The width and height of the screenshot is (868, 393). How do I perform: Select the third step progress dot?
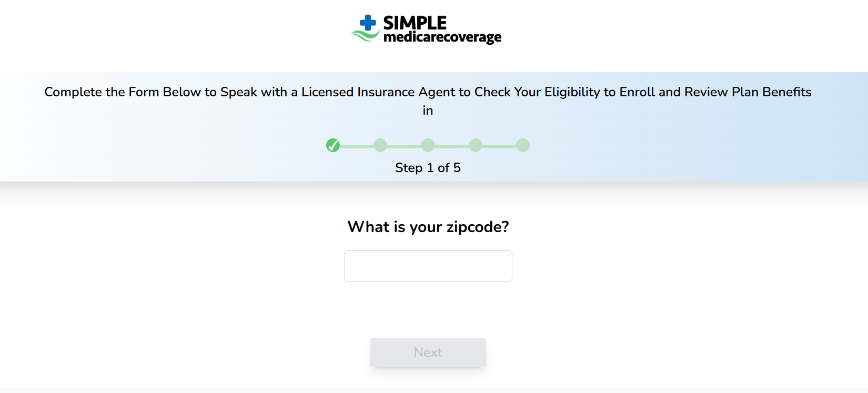point(428,145)
